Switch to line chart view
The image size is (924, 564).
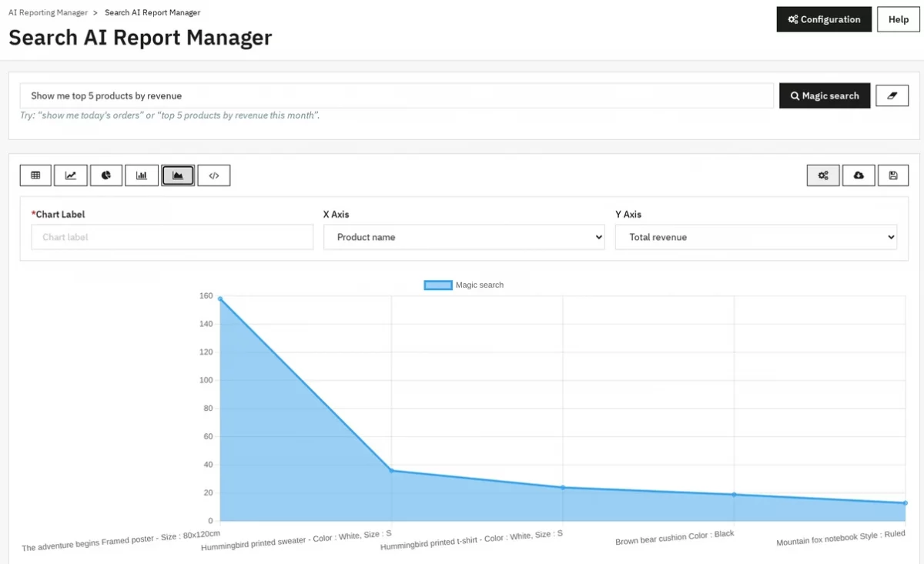[x=71, y=175]
